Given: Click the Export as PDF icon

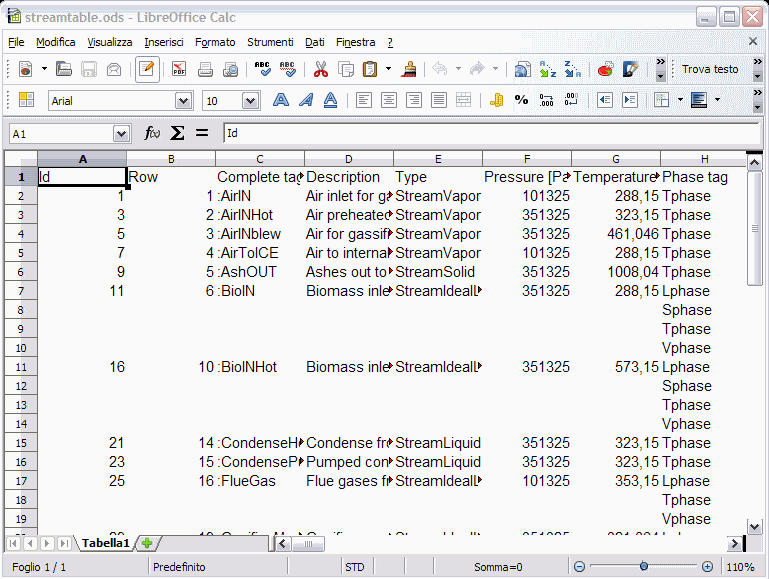Looking at the screenshot, I should point(179,69).
